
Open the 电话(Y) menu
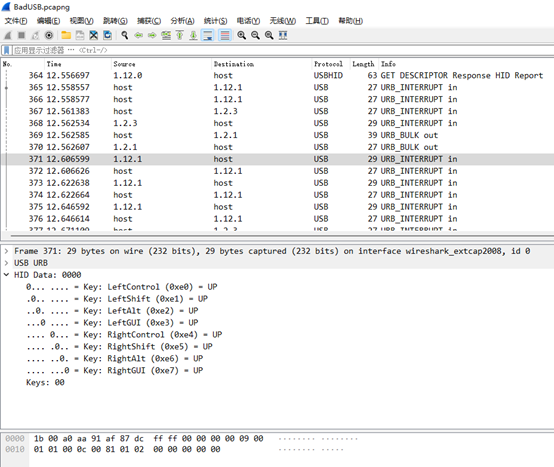click(248, 21)
